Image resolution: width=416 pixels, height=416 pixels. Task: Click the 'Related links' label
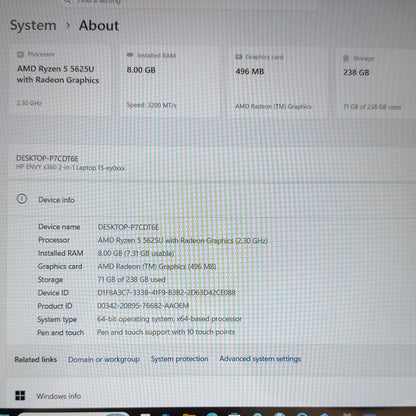[36, 359]
